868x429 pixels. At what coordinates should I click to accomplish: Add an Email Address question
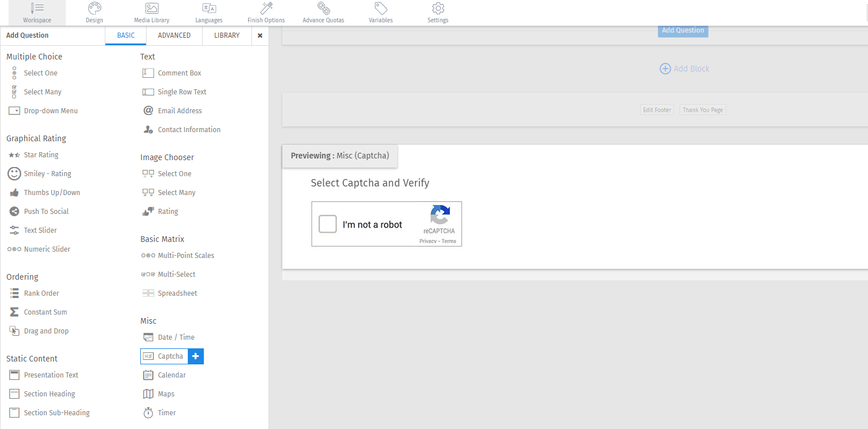point(172,111)
